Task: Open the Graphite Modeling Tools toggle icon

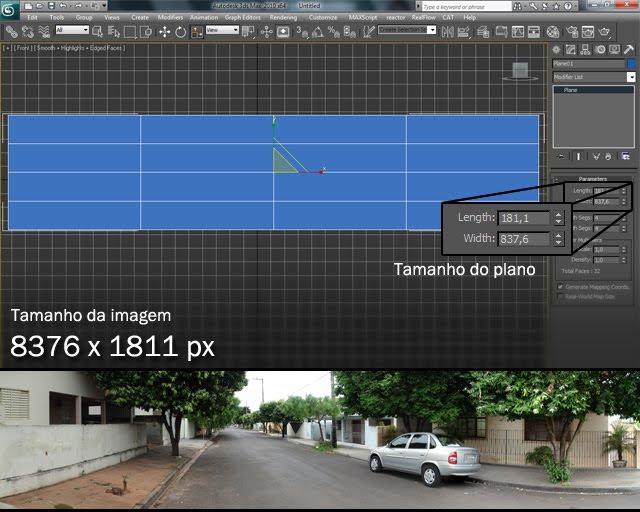Action: pyautogui.click(x=501, y=31)
